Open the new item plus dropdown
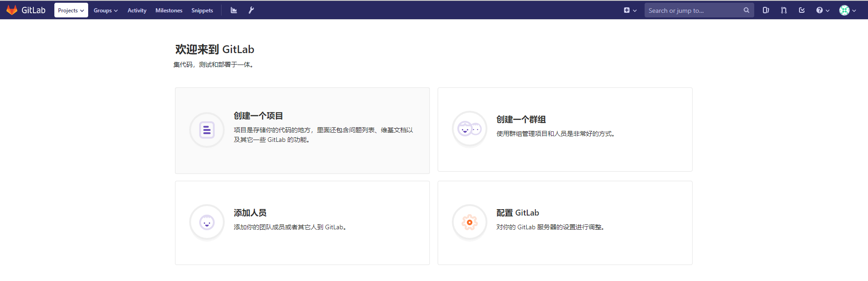The image size is (868, 281). coord(630,10)
